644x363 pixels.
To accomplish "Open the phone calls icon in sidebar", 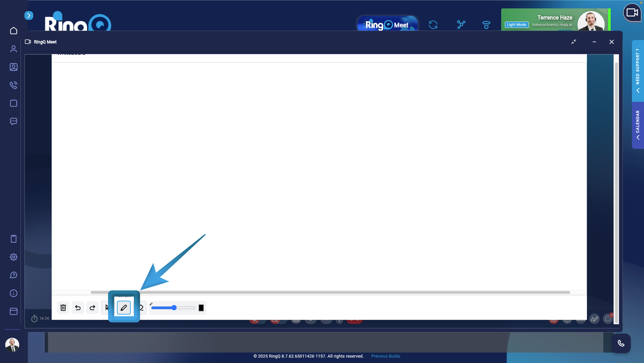I will tap(13, 85).
